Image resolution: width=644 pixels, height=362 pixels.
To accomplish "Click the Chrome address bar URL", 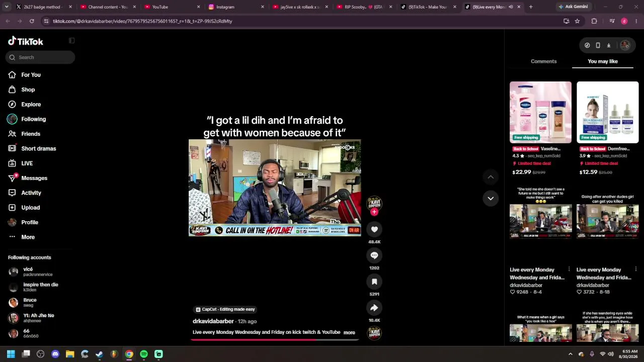I will tap(142, 21).
